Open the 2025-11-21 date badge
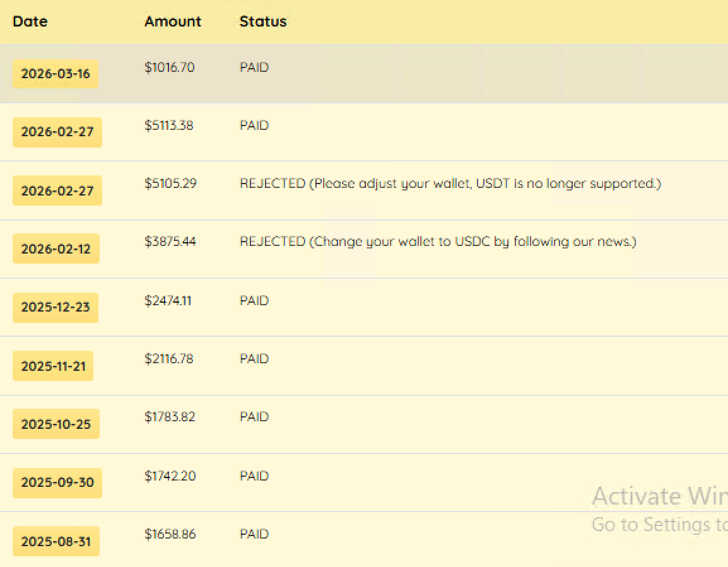This screenshot has height=567, width=728. tap(53, 366)
